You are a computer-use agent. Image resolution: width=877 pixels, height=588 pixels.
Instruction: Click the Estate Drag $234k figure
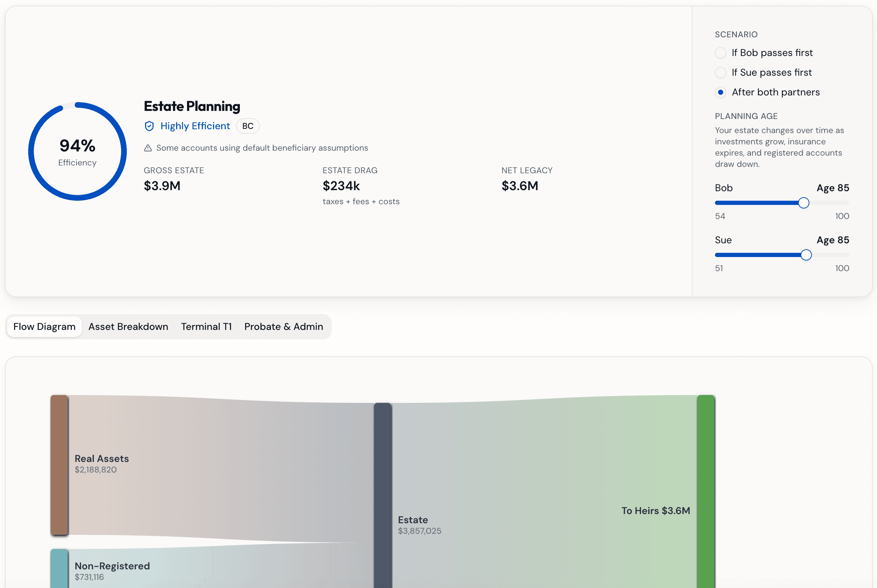point(341,186)
